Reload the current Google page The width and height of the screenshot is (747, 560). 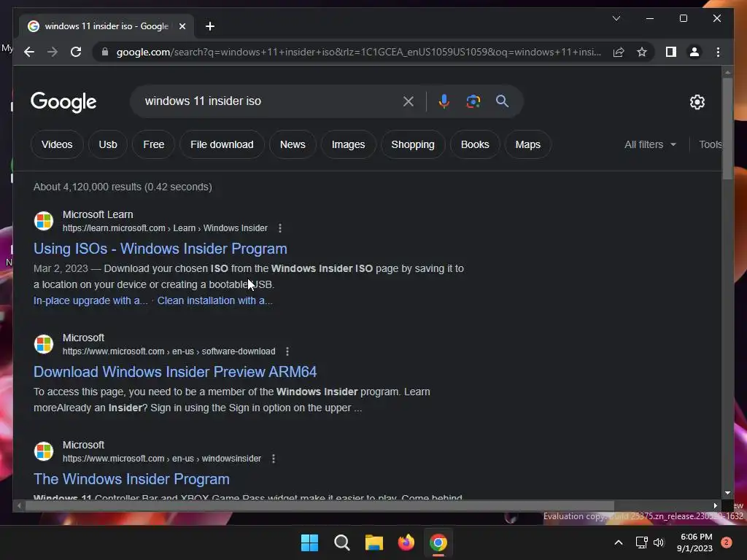coord(76,52)
